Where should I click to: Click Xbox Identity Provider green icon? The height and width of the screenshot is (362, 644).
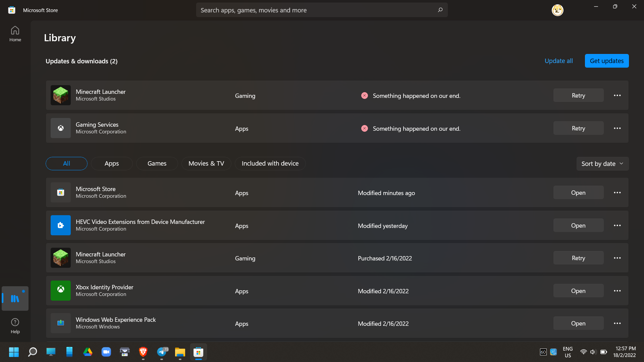point(61,291)
